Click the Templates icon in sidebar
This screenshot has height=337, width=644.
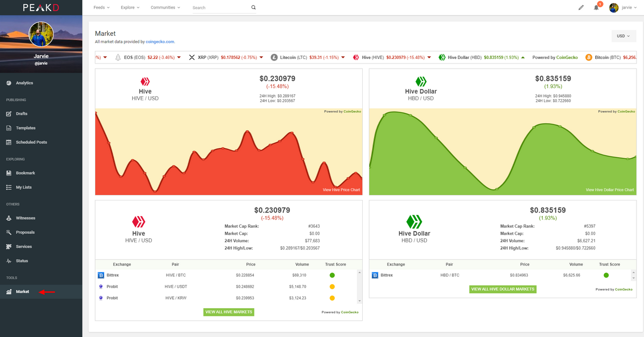9,128
